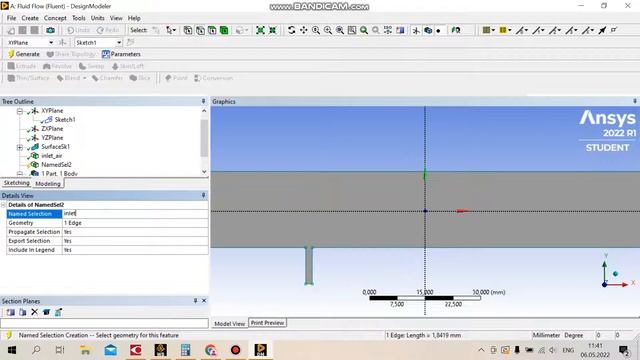The image size is (640, 360).
Task: Open the Tools menu
Action: pyautogui.click(x=79, y=18)
